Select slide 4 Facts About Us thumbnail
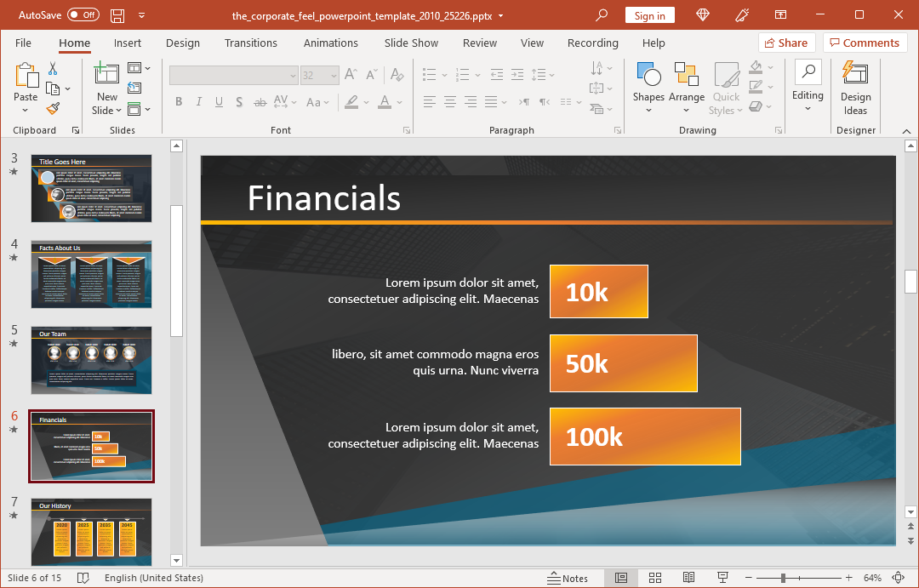Viewport: 919px width, 588px height. (91, 274)
